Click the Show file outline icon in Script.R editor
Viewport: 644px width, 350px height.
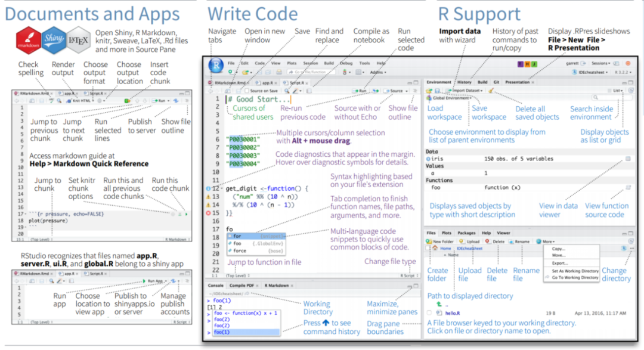[x=415, y=91]
